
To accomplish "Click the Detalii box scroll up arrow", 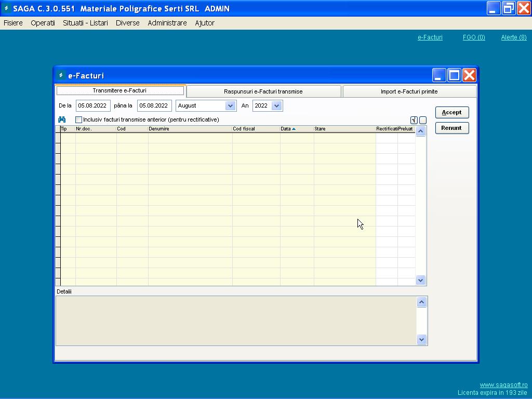I will pyautogui.click(x=422, y=302).
